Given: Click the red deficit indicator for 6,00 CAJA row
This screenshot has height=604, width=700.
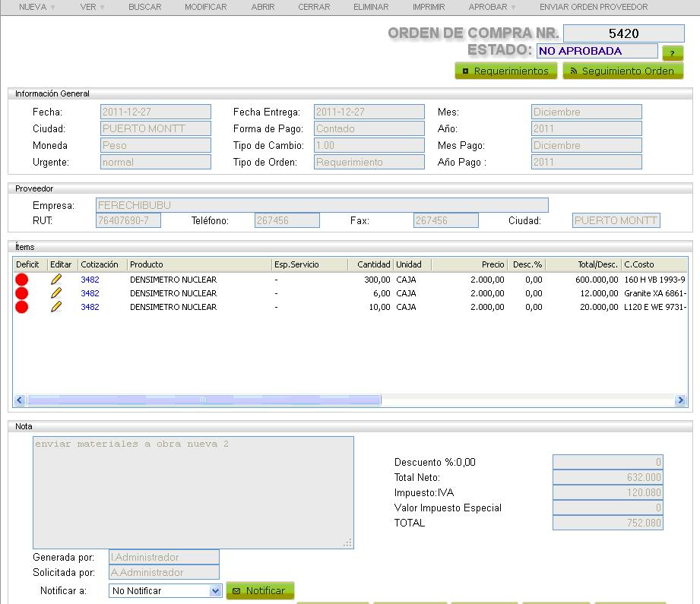Looking at the screenshot, I should coord(21,293).
